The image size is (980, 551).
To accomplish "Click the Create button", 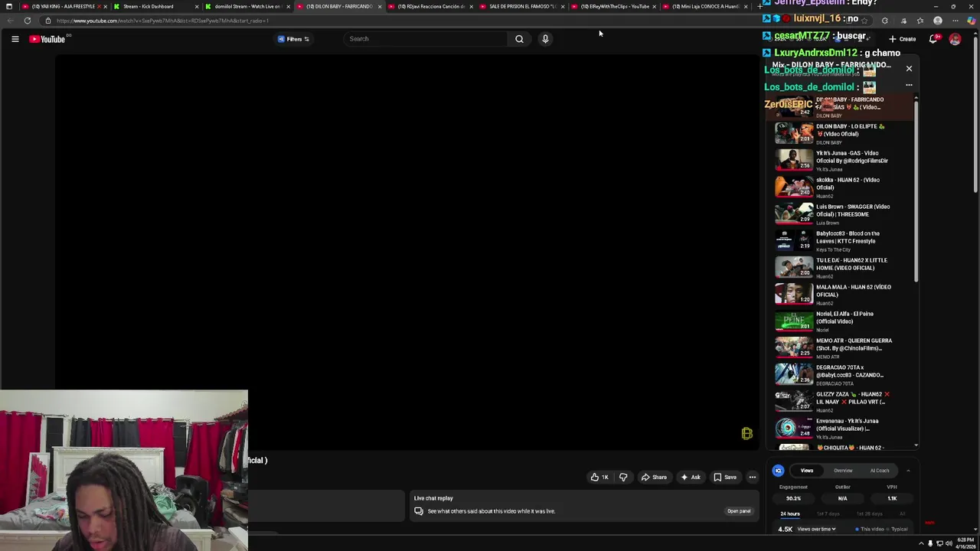I will click(x=903, y=39).
